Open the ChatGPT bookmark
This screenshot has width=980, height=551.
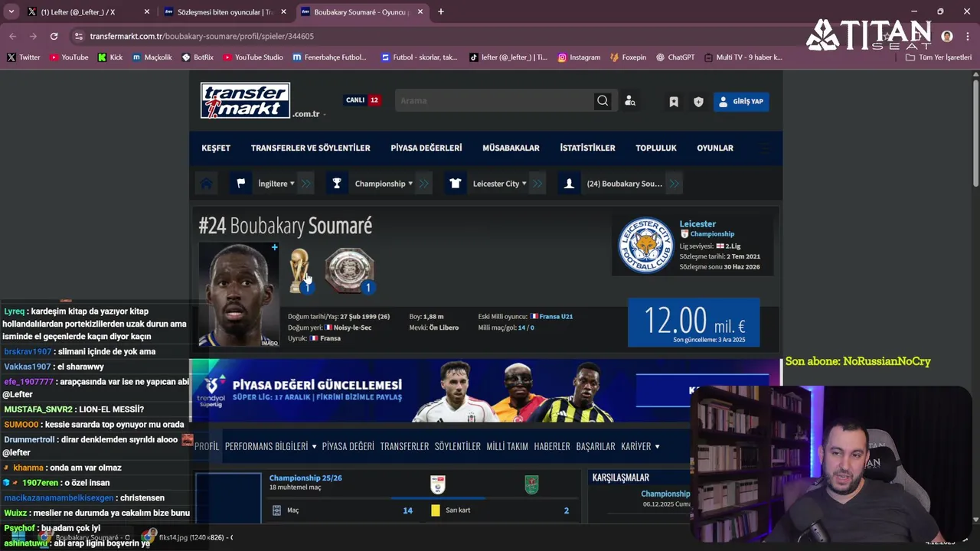point(675,57)
